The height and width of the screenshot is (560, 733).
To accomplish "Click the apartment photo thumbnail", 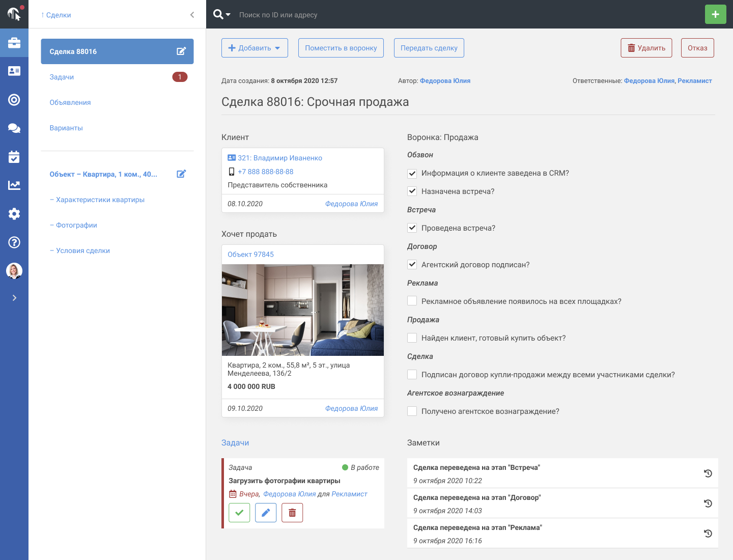I will tap(303, 310).
